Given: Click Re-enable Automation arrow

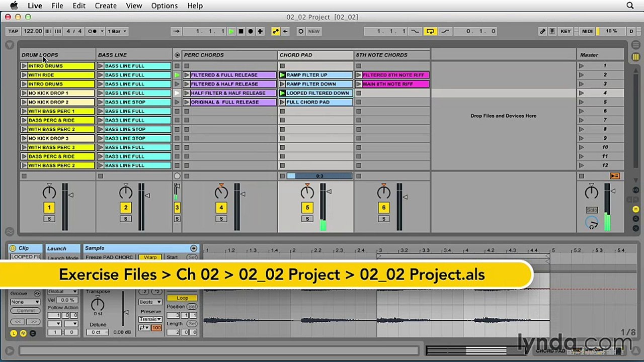Looking at the screenshot, I should [x=285, y=31].
